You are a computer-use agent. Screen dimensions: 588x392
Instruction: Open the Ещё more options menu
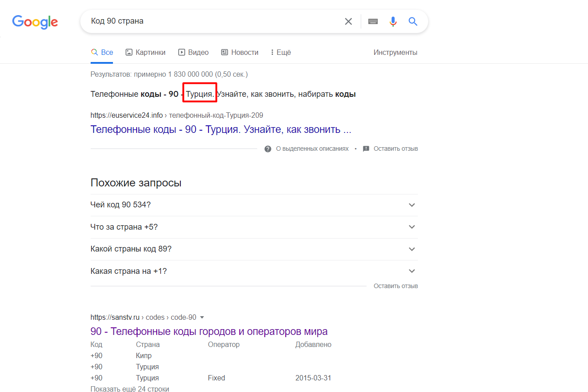click(281, 52)
